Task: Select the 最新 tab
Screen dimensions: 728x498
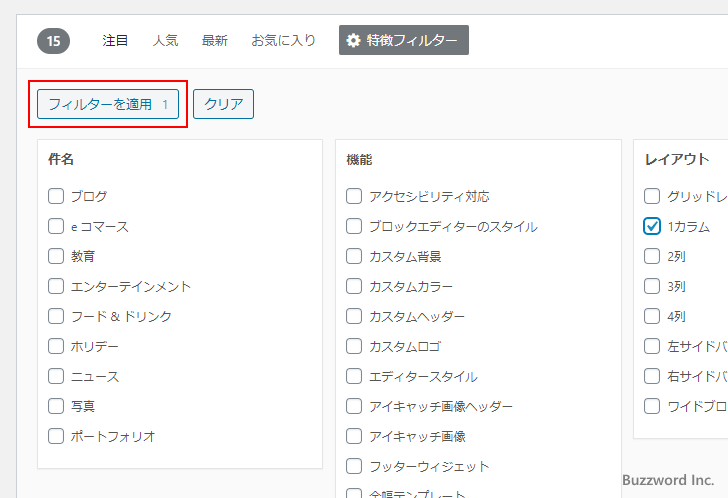Action: click(x=214, y=41)
